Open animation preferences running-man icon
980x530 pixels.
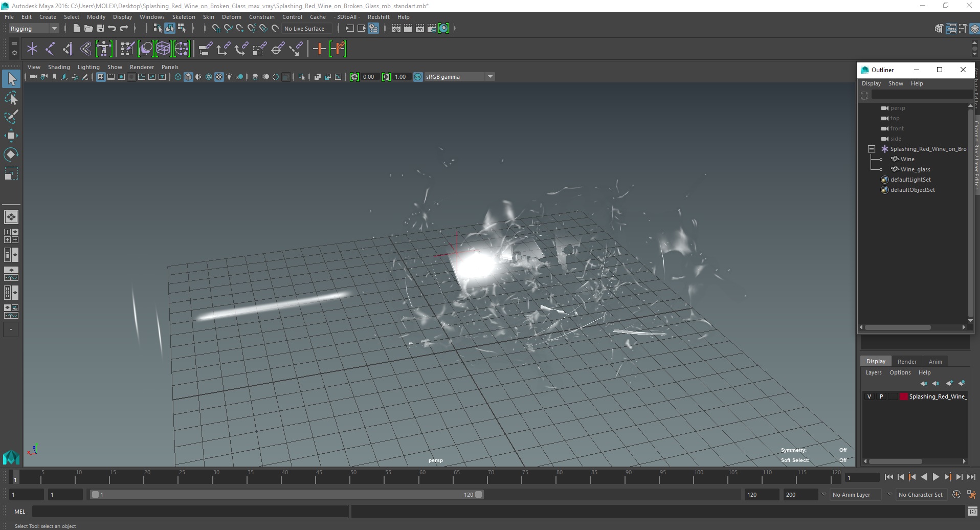pyautogui.click(x=971, y=495)
